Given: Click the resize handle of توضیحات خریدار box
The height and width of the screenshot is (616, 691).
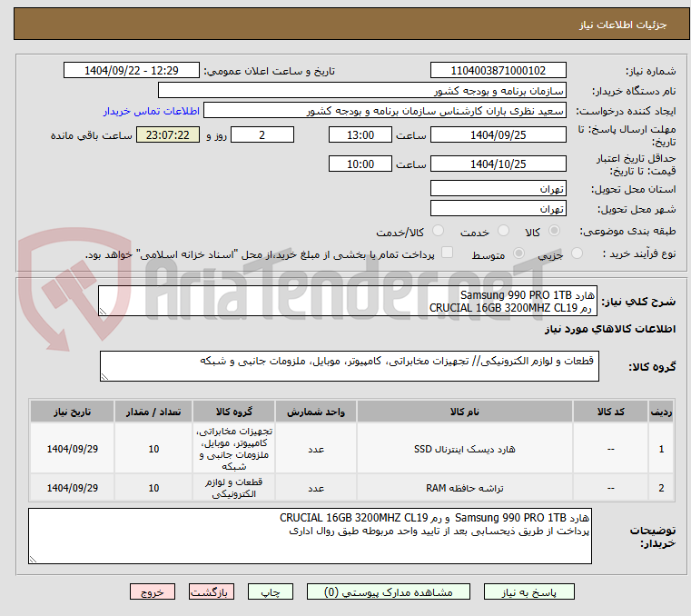Looking at the screenshot, I should (x=34, y=559).
